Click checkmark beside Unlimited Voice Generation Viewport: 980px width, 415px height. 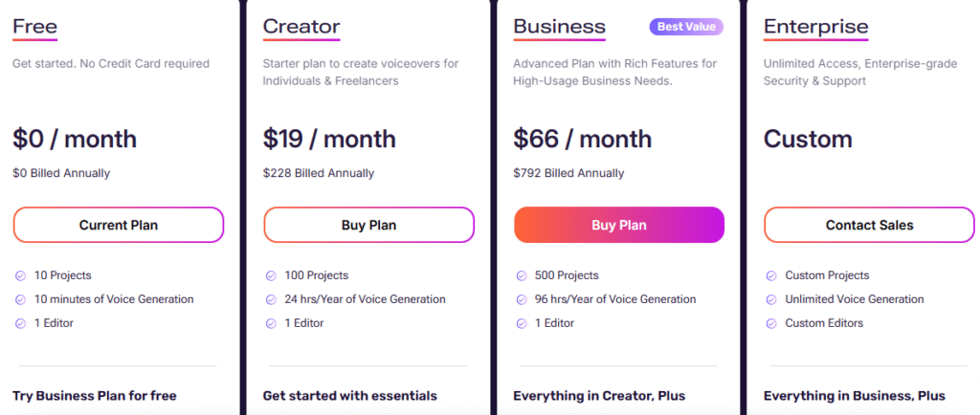point(771,299)
